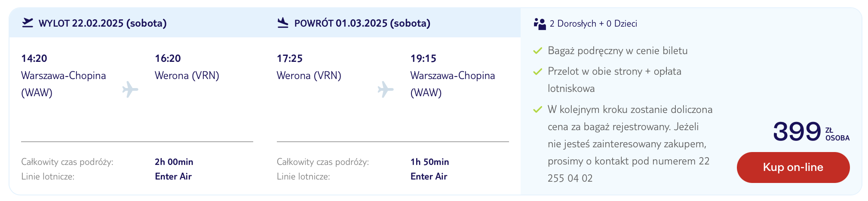The width and height of the screenshot is (868, 201).
Task: Click the passengers people icon
Action: point(540,24)
